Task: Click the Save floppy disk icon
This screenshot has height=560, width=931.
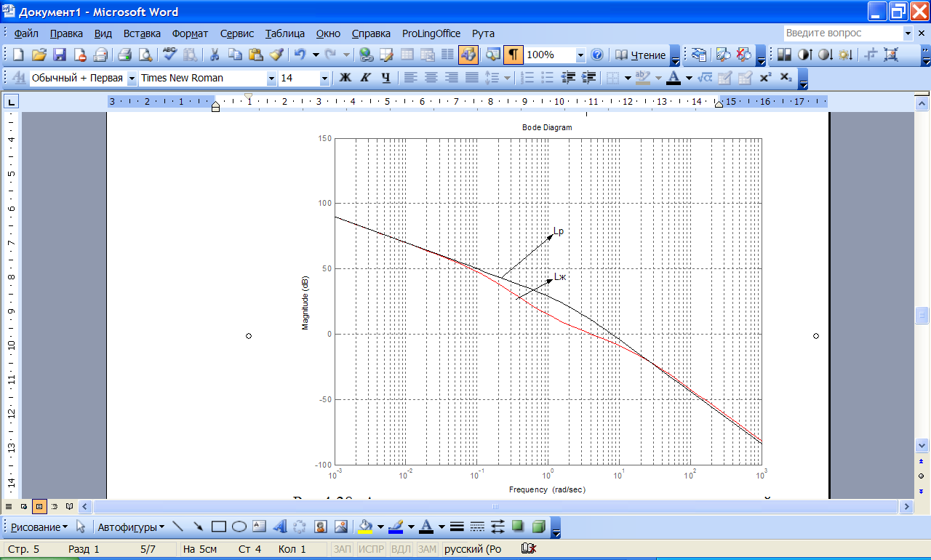Action: [60, 55]
